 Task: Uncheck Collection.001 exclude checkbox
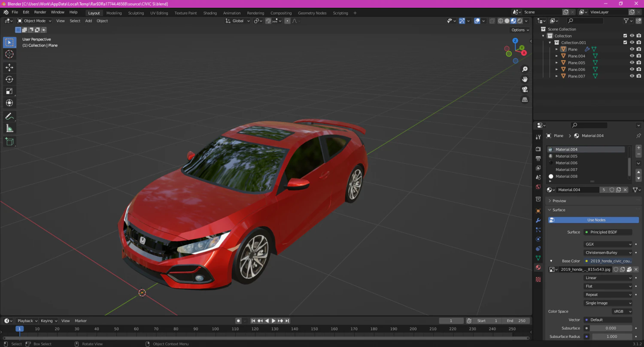tap(625, 43)
